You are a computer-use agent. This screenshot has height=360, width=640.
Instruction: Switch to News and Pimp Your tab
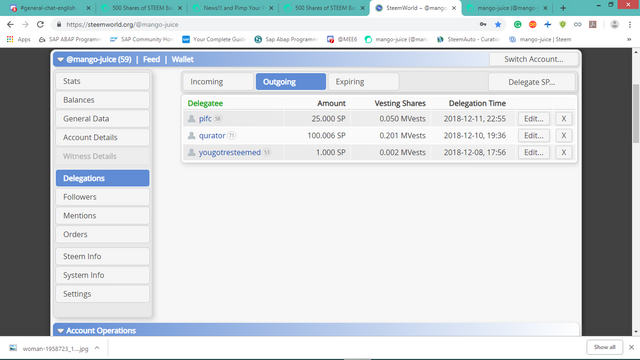(x=233, y=8)
